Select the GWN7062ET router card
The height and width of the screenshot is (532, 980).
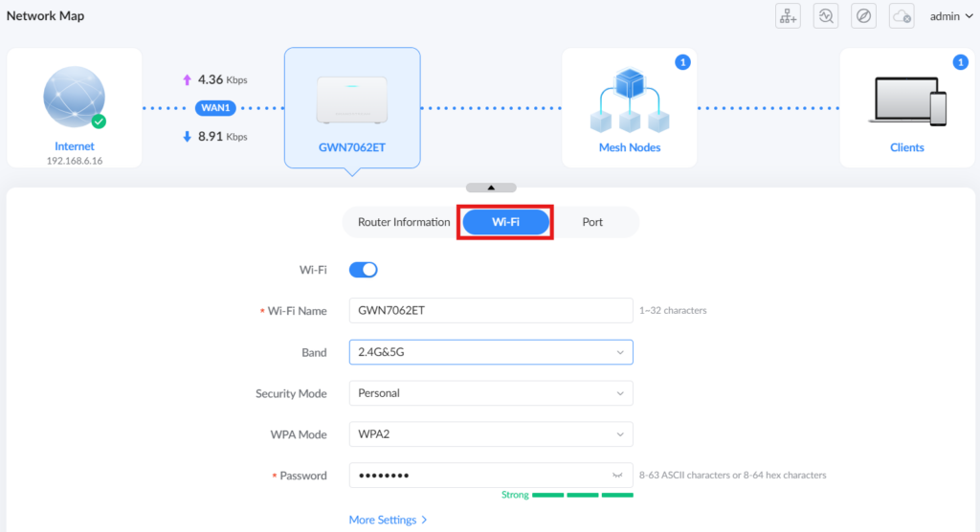pos(352,108)
